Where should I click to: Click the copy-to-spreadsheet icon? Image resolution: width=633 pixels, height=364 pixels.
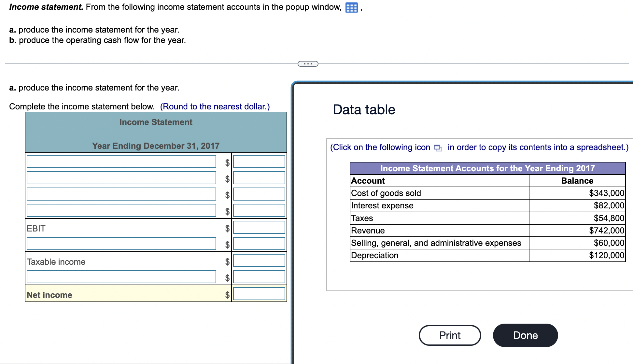[x=437, y=147]
